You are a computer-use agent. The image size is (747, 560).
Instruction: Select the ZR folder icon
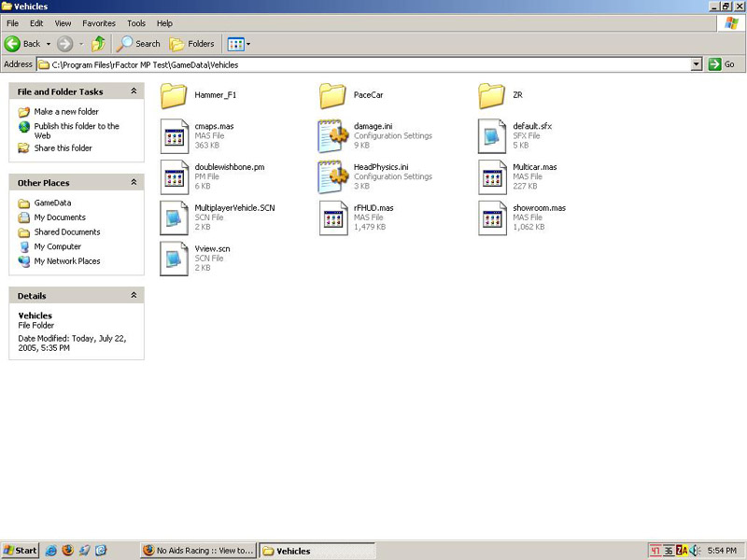[x=492, y=96]
